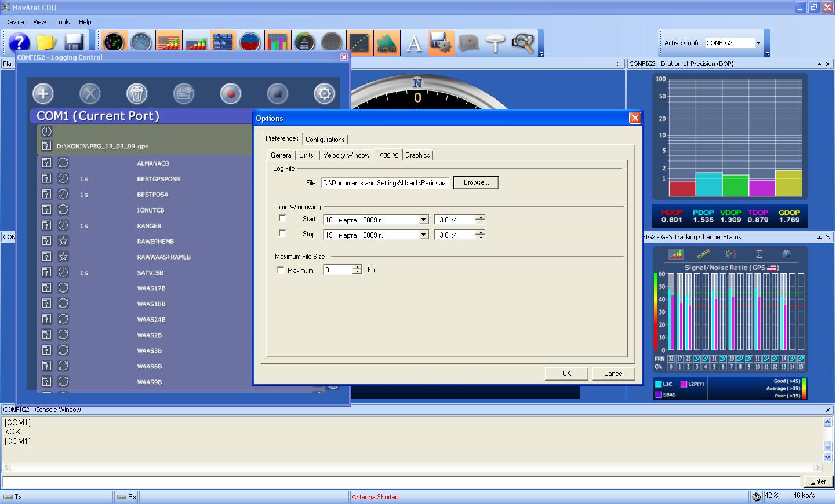Open help with the blue question mark icon

pos(19,43)
